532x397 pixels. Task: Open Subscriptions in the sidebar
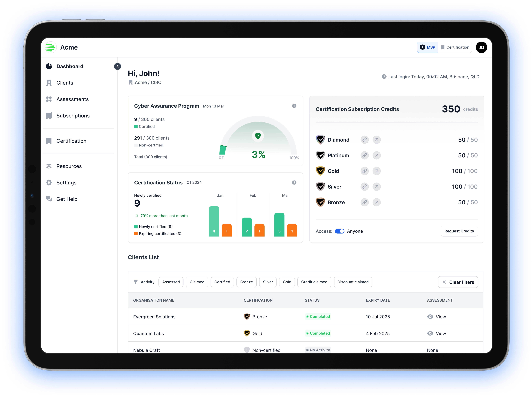tap(68, 116)
